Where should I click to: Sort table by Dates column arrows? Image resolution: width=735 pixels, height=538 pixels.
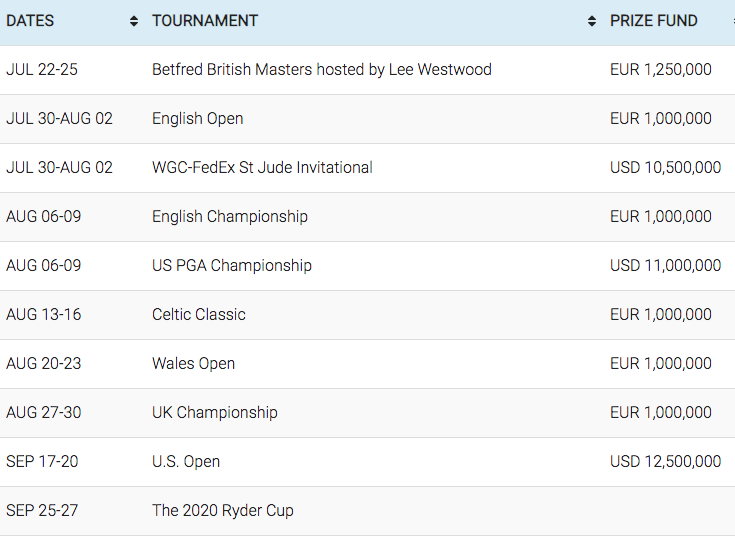pyautogui.click(x=134, y=21)
